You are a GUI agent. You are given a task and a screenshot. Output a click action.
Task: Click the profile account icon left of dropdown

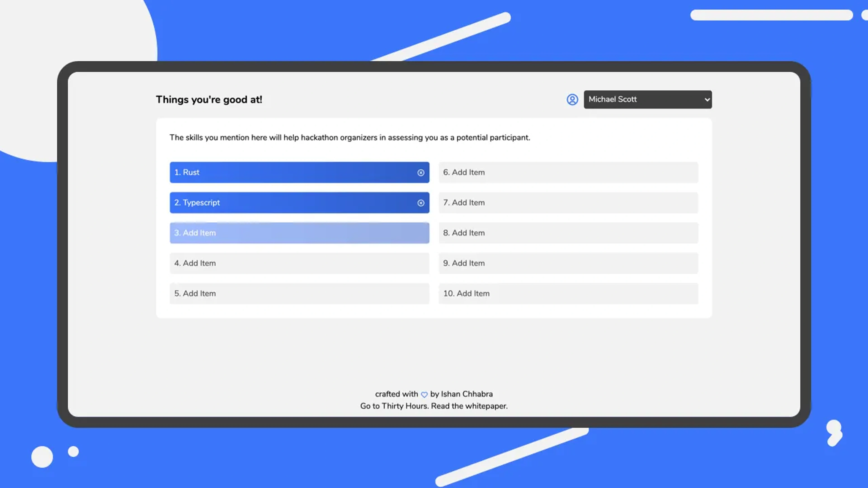tap(572, 99)
